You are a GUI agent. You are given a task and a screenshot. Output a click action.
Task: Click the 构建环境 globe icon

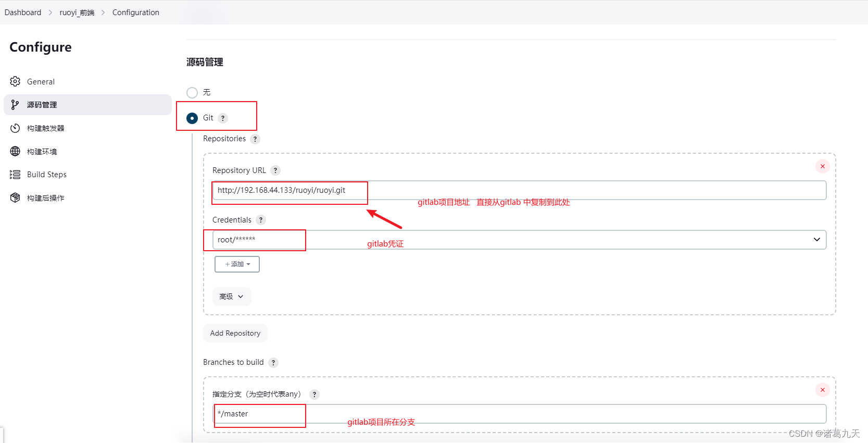click(x=15, y=151)
